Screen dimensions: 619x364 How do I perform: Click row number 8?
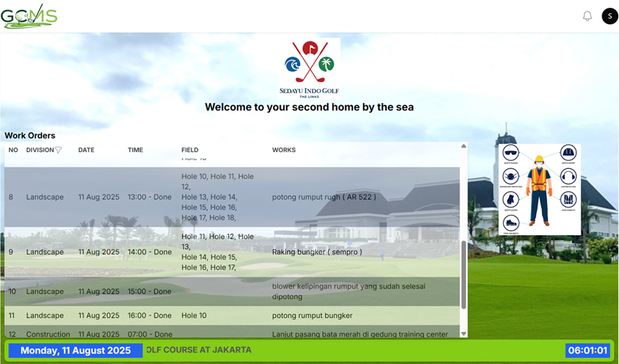(11, 197)
